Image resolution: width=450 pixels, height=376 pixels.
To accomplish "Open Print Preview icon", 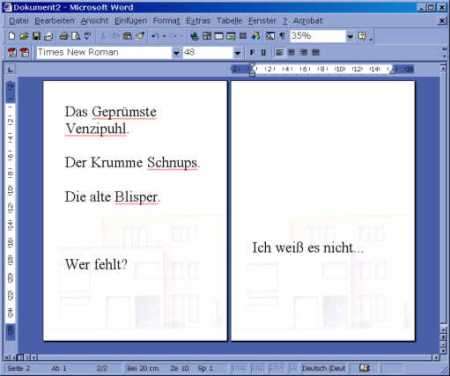I will (x=76, y=36).
